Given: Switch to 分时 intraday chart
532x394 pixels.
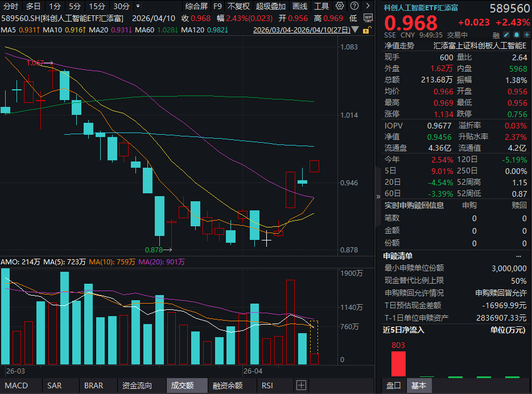Looking at the screenshot, I should coord(11,6).
